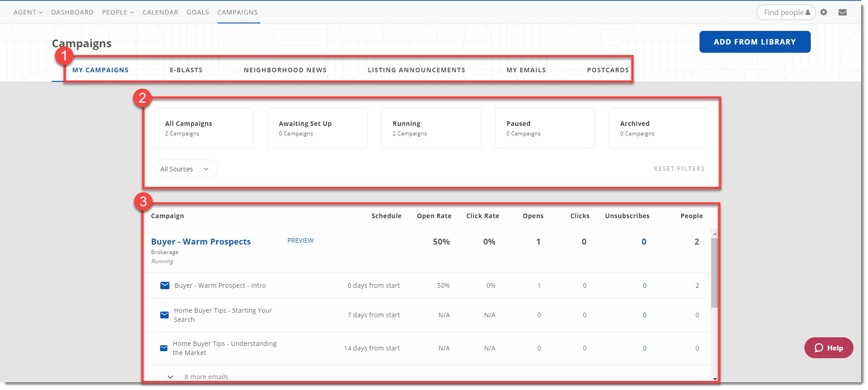Image resolution: width=868 pixels, height=390 pixels.
Task: Click the Add From Library button
Action: click(754, 42)
